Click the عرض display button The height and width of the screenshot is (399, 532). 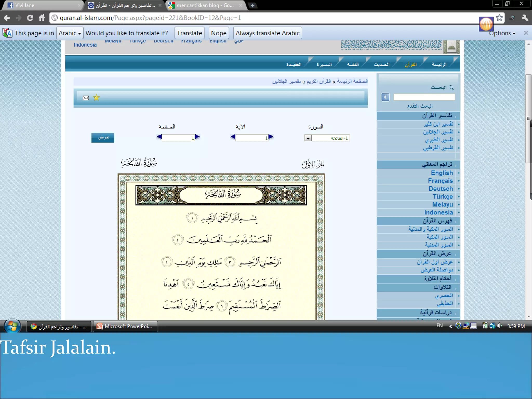pyautogui.click(x=103, y=138)
